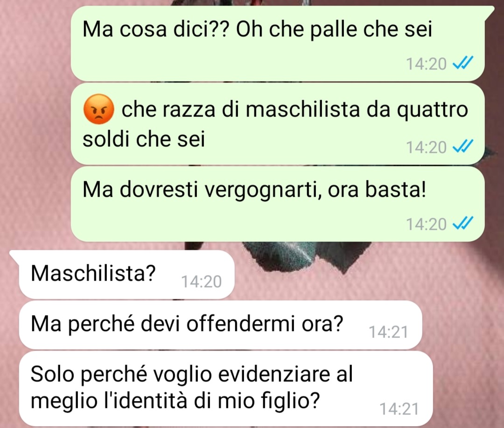Click 14:20 timestamp beside 'Maschilista?'
Viewport: 504px width, 428px height.
[202, 282]
